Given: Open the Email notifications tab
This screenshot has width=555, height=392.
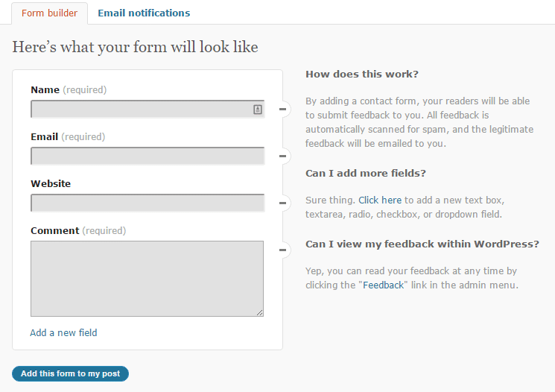Looking at the screenshot, I should pos(144,13).
